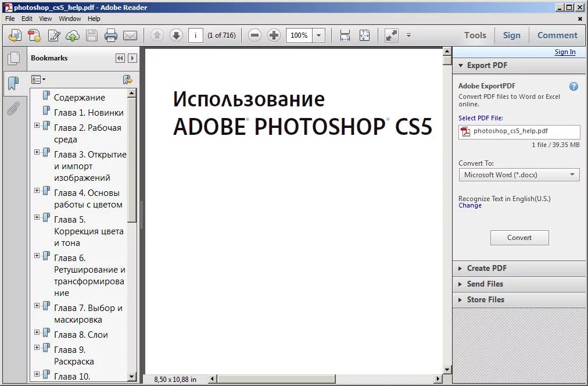Screen dimensions: 588x386
Task: Click the cloud upload toolbar icon
Action: [73, 35]
